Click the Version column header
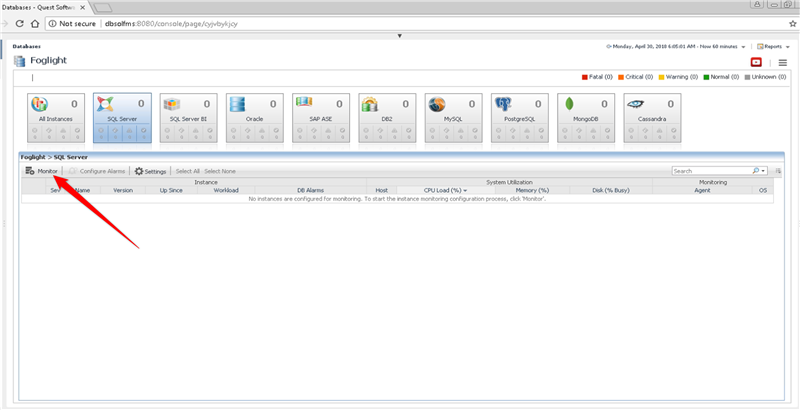This screenshot has height=410, width=800. (122, 190)
